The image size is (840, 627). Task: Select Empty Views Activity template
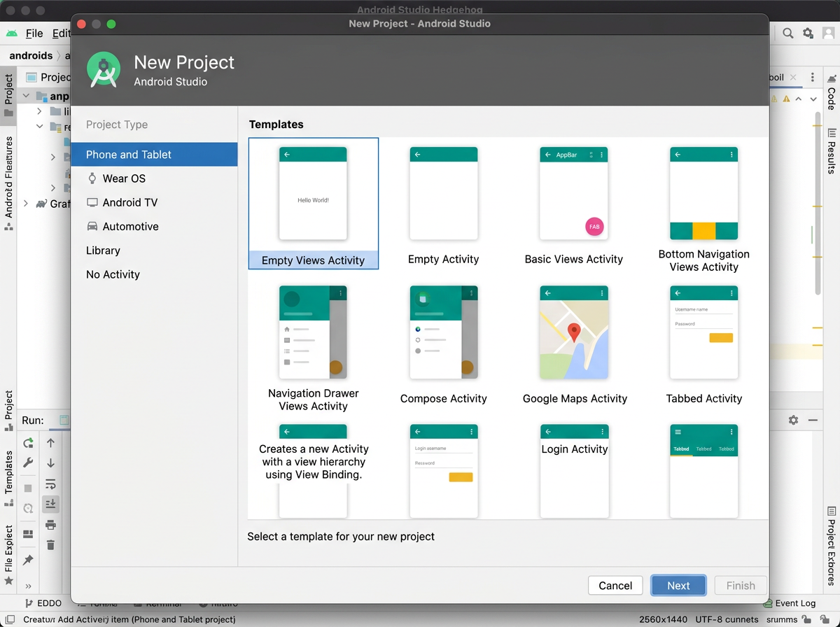[x=314, y=204]
